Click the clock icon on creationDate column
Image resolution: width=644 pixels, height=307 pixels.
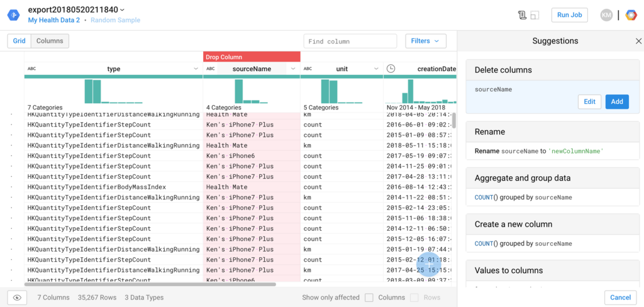click(391, 69)
